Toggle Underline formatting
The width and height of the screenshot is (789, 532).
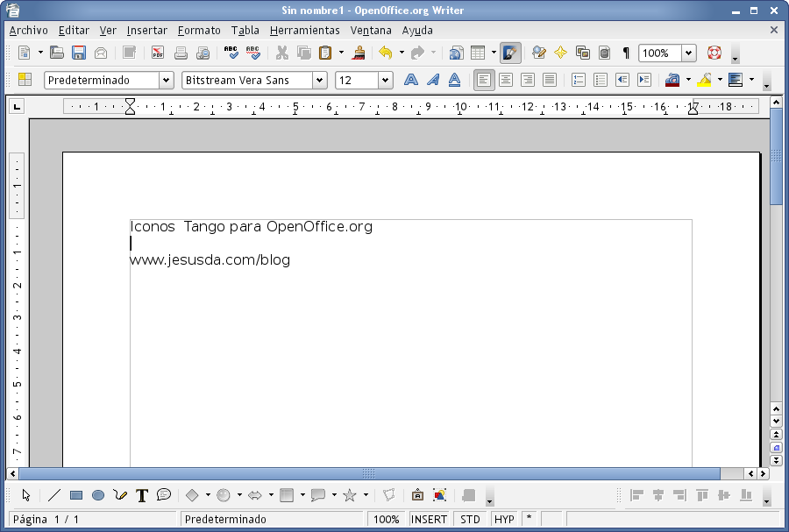tap(454, 80)
